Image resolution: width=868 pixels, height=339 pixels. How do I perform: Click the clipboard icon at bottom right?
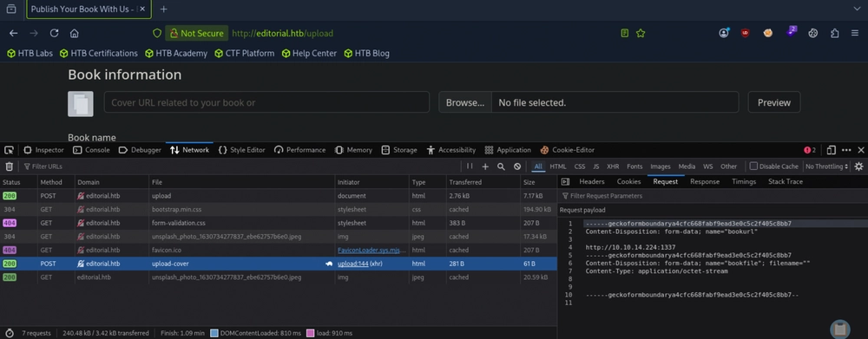839,329
